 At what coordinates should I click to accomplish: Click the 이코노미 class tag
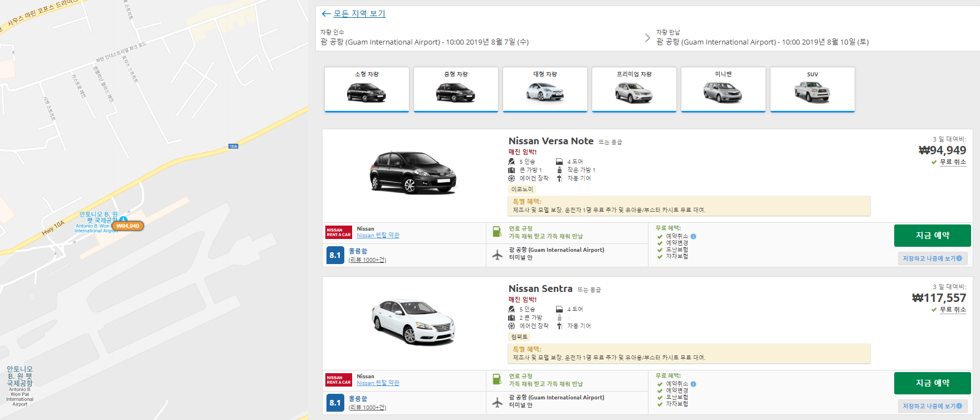(x=522, y=189)
